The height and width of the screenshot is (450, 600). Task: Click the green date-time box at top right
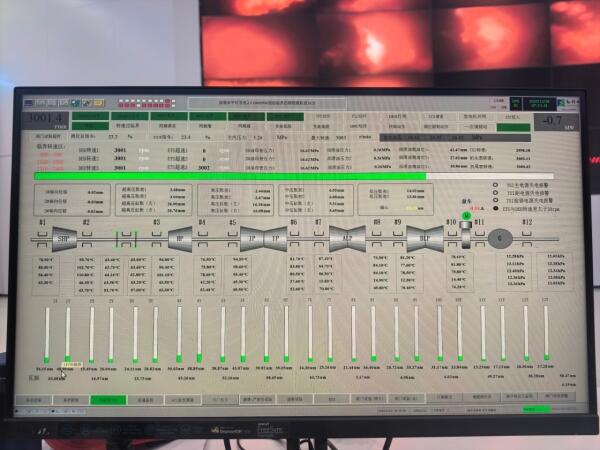(x=540, y=102)
